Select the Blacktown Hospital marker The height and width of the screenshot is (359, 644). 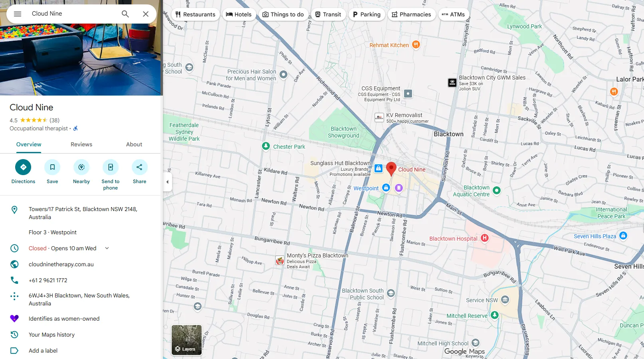485,238
